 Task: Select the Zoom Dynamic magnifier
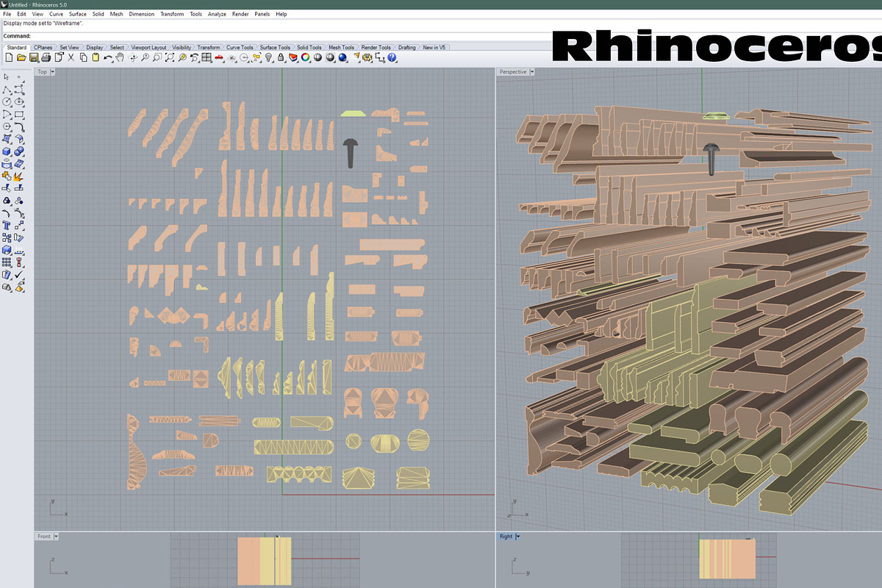(x=145, y=57)
